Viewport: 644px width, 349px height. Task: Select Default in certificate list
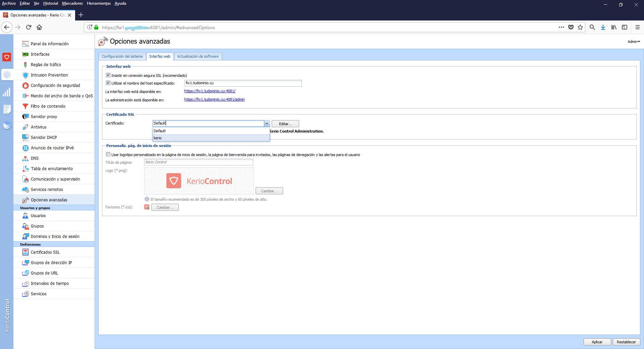click(211, 131)
